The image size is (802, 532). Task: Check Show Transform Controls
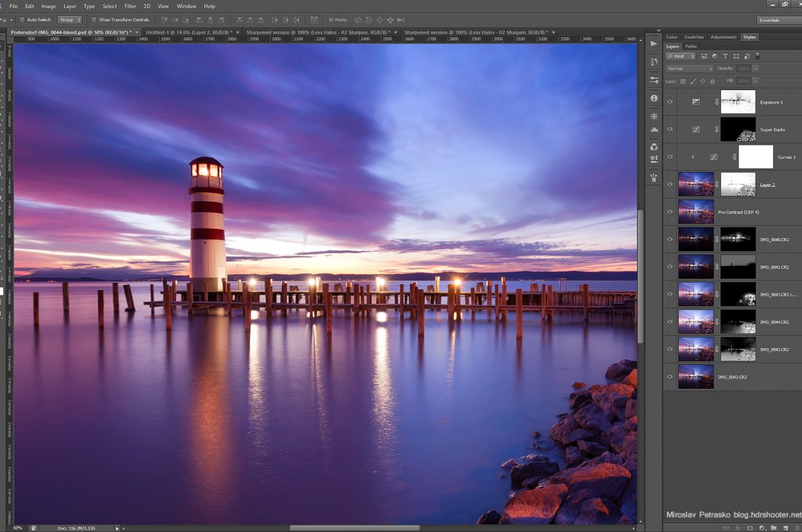pyautogui.click(x=95, y=19)
